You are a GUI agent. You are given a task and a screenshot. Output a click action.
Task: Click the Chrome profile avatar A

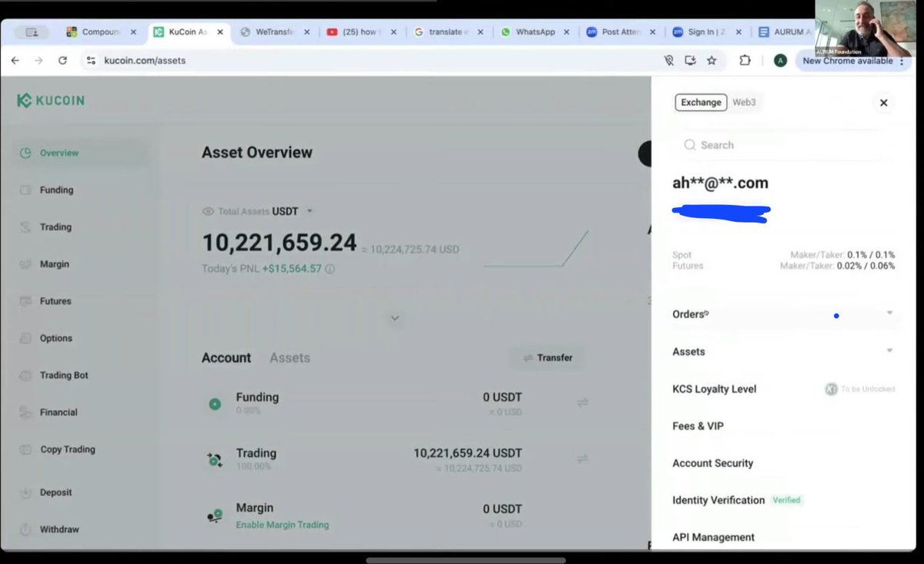click(x=780, y=60)
